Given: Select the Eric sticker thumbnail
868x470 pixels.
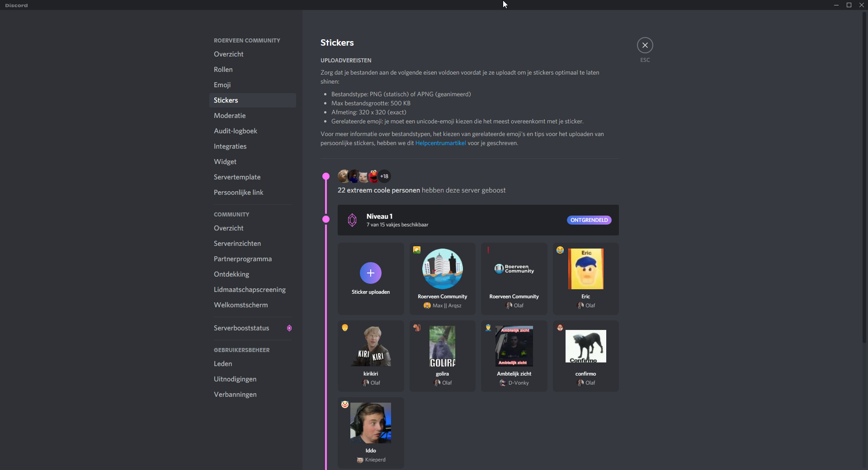Looking at the screenshot, I should pos(585,269).
